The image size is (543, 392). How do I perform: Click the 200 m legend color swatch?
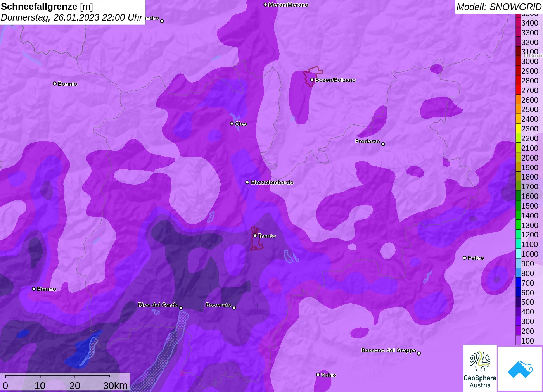518,331
